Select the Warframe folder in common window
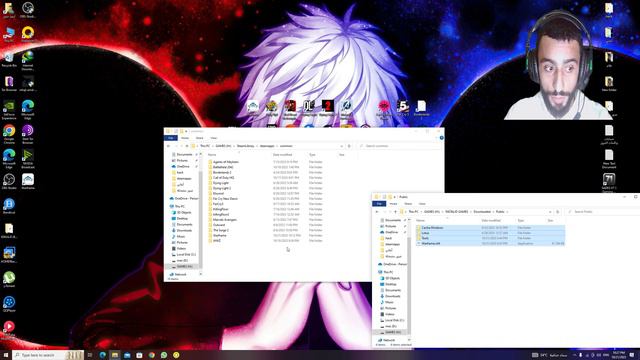This screenshot has width=640, height=360. pyautogui.click(x=219, y=235)
